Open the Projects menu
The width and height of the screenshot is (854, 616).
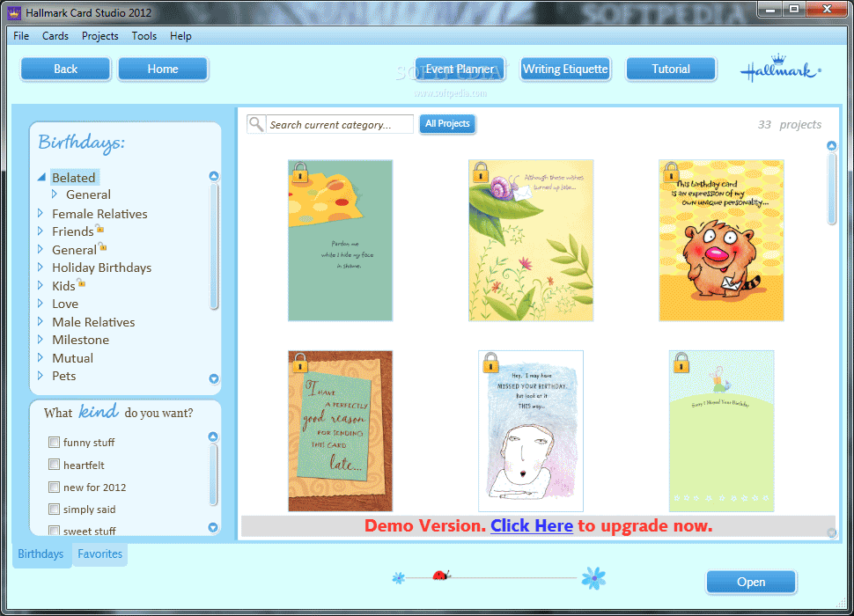pyautogui.click(x=100, y=36)
